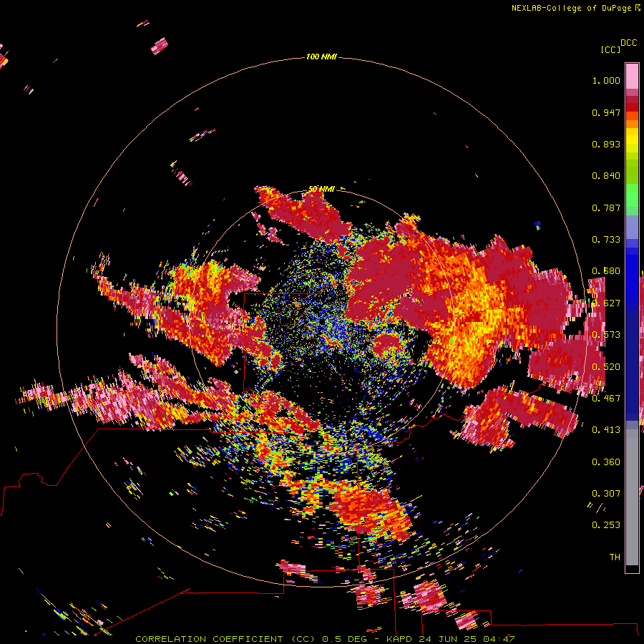Click the CORRELATION COEFFICIENT caption text
The height and width of the screenshot is (644, 644).
pyautogui.click(x=209, y=639)
